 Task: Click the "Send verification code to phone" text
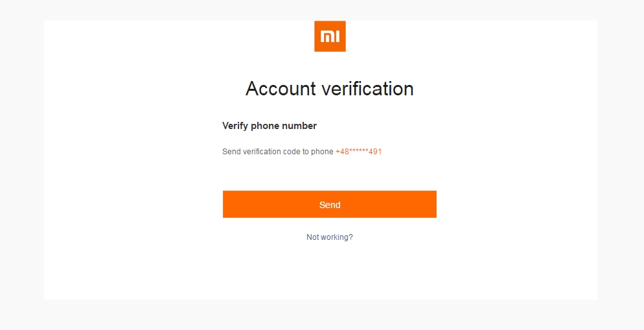click(x=277, y=152)
